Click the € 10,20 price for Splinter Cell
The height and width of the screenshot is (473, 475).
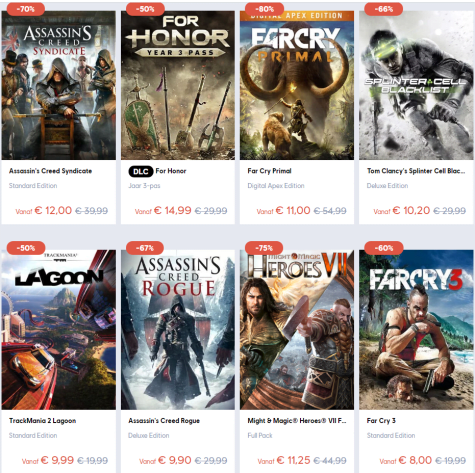[x=411, y=210]
